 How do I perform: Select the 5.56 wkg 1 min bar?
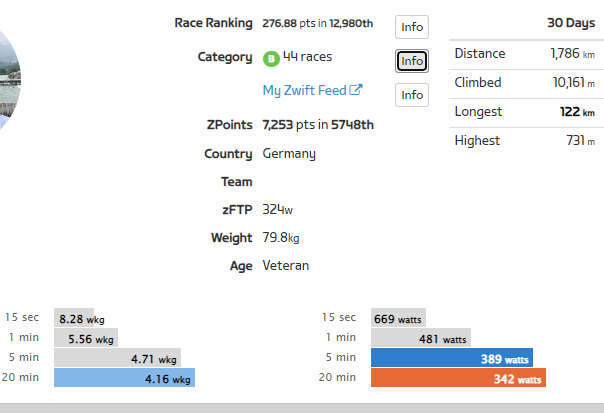(x=86, y=339)
